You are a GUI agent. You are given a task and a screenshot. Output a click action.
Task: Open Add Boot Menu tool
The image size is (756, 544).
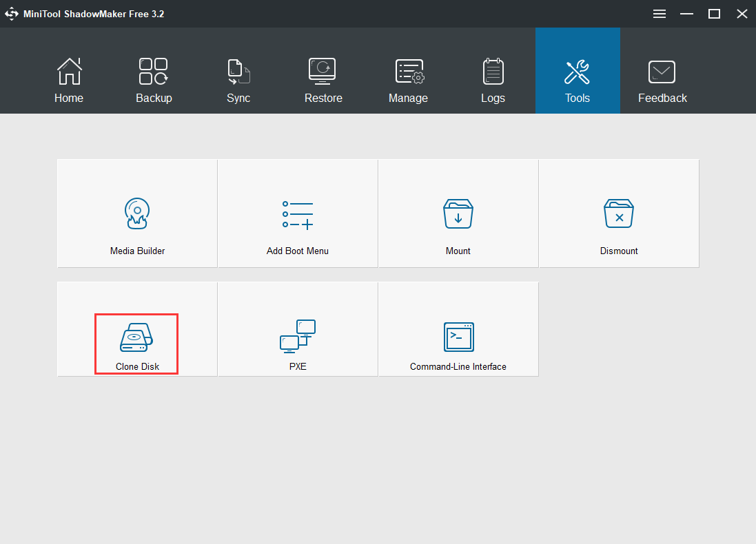(x=298, y=213)
